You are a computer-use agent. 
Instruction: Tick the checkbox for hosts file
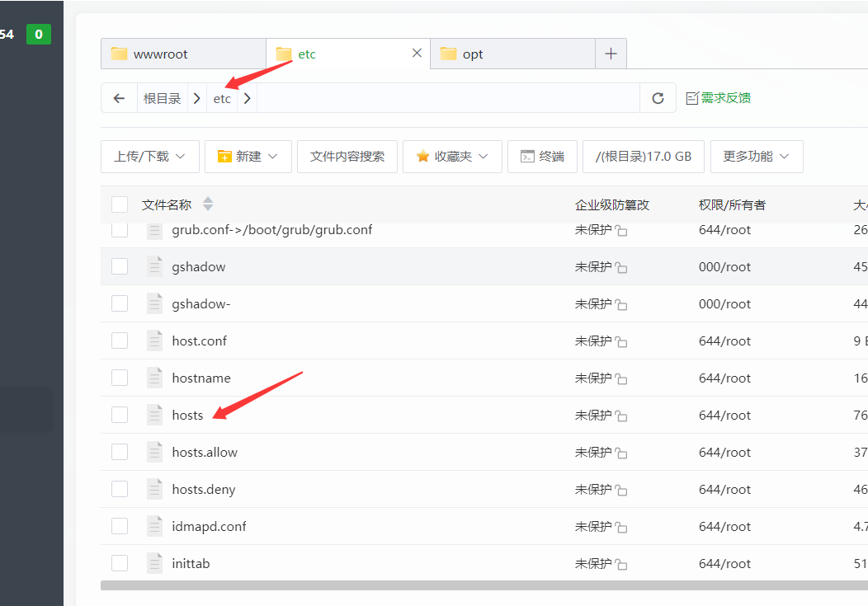[x=120, y=415]
